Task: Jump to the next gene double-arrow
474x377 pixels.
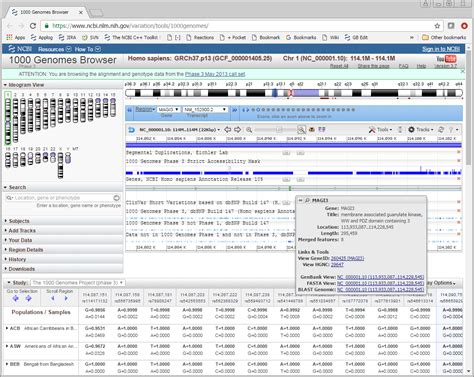Action: (235, 110)
